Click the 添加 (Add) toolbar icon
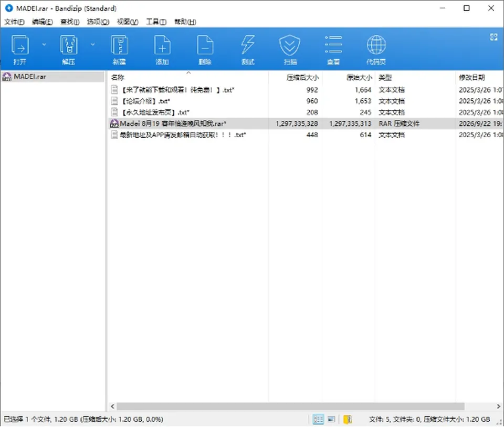Image resolution: width=504 pixels, height=427 pixels. click(x=162, y=45)
